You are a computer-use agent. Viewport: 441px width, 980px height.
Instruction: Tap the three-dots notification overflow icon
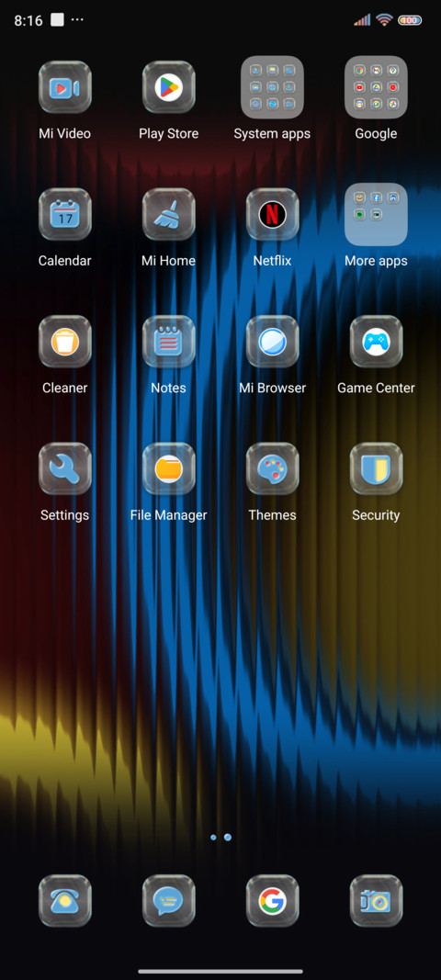tap(77, 20)
